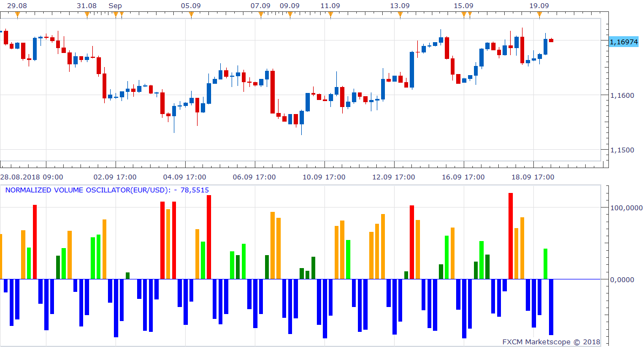
Task: Click the orange marker below the 31.08 date
Action: click(87, 15)
